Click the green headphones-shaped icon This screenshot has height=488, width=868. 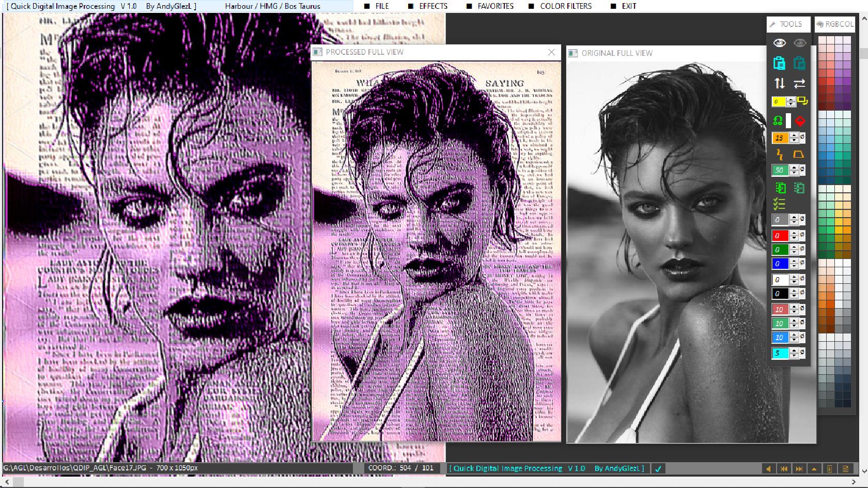point(778,121)
